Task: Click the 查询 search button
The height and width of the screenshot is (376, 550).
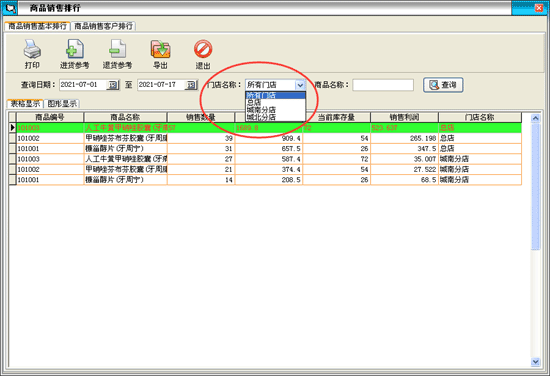Action: [x=443, y=85]
